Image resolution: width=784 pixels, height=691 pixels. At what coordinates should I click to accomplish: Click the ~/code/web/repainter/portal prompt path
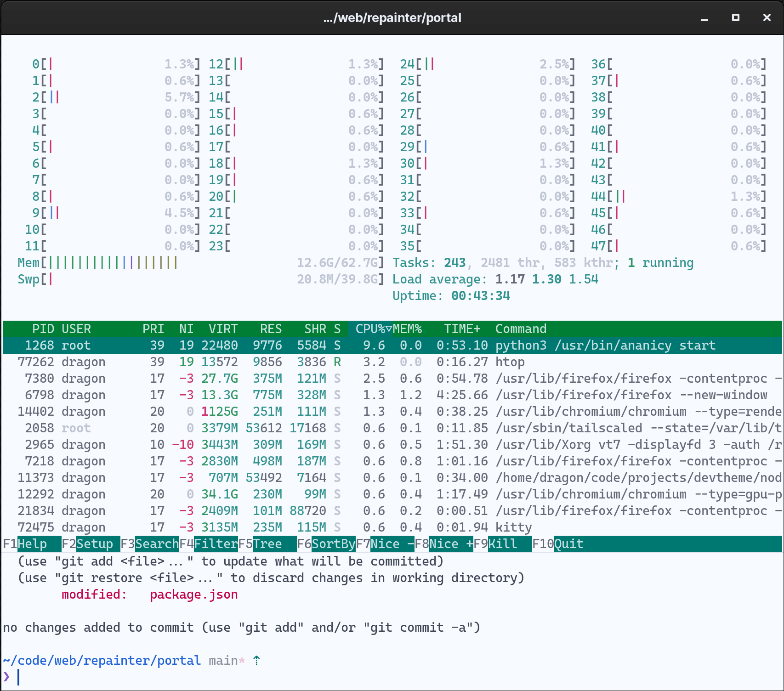click(102, 661)
